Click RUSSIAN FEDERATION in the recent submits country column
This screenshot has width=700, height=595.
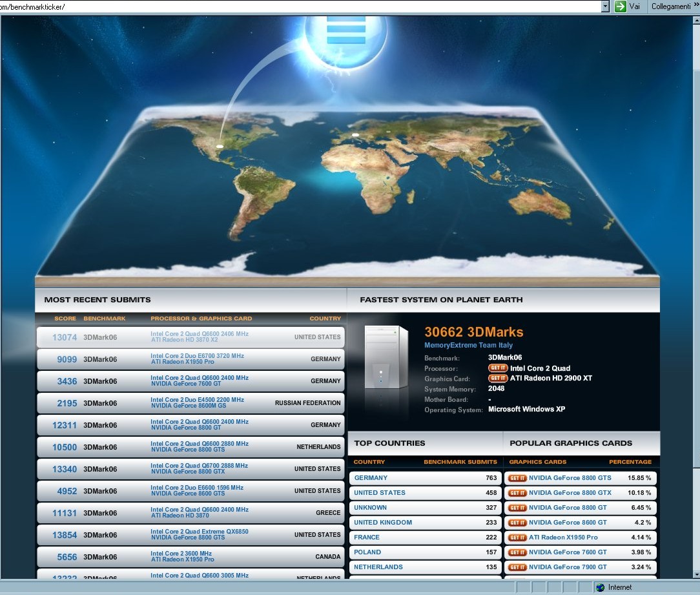pyautogui.click(x=307, y=403)
